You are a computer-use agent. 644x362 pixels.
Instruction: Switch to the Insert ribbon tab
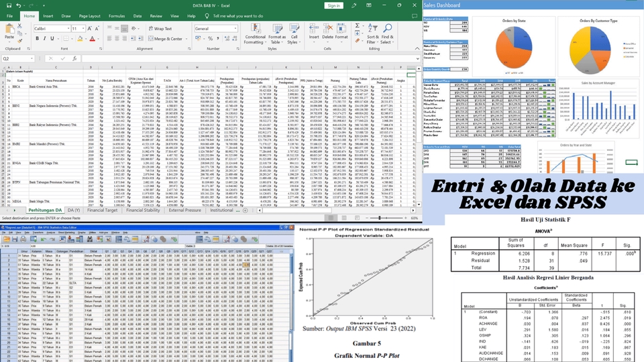(x=48, y=16)
